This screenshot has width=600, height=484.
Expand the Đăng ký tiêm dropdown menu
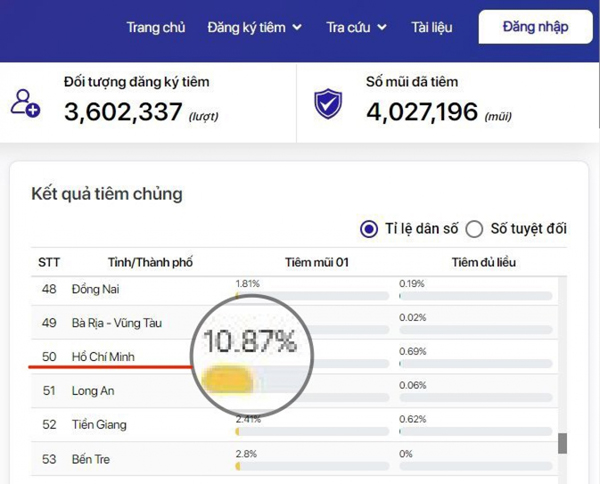point(254,27)
